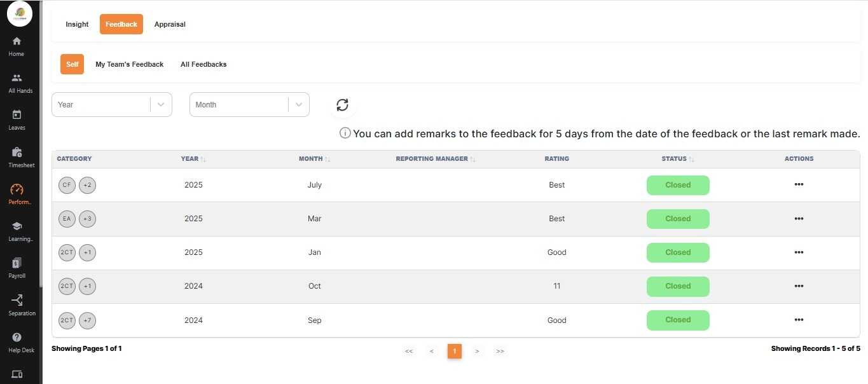Switch to the Insight tab
The width and height of the screenshot is (868, 384).
(77, 24)
